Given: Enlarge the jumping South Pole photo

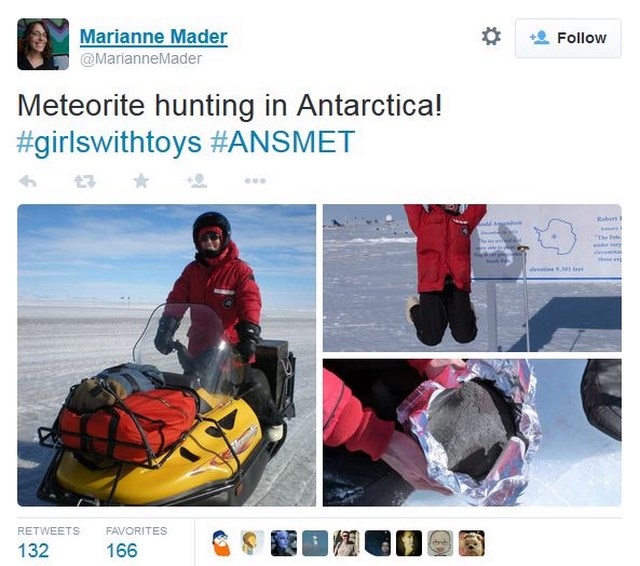Looking at the screenshot, I should click(x=472, y=278).
